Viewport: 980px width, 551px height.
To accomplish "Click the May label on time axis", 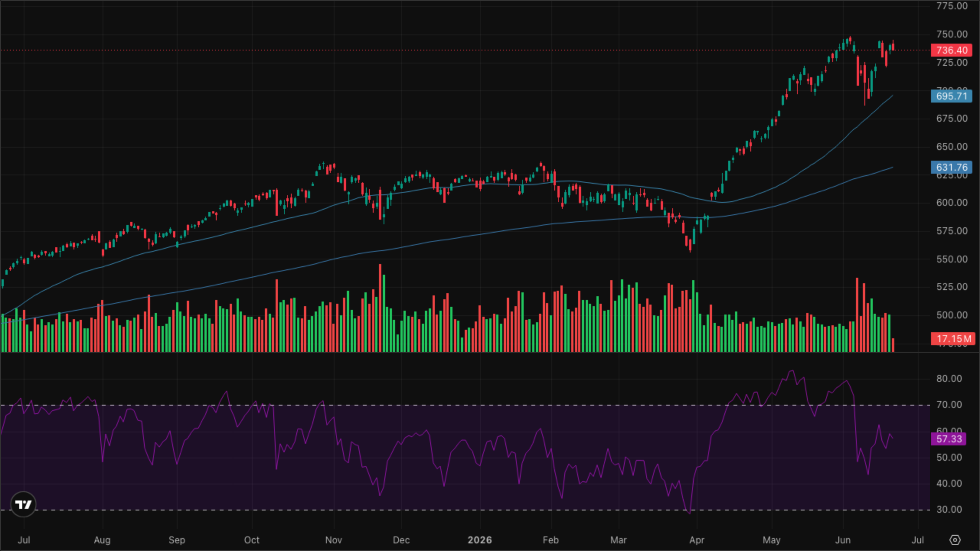I will pyautogui.click(x=771, y=540).
